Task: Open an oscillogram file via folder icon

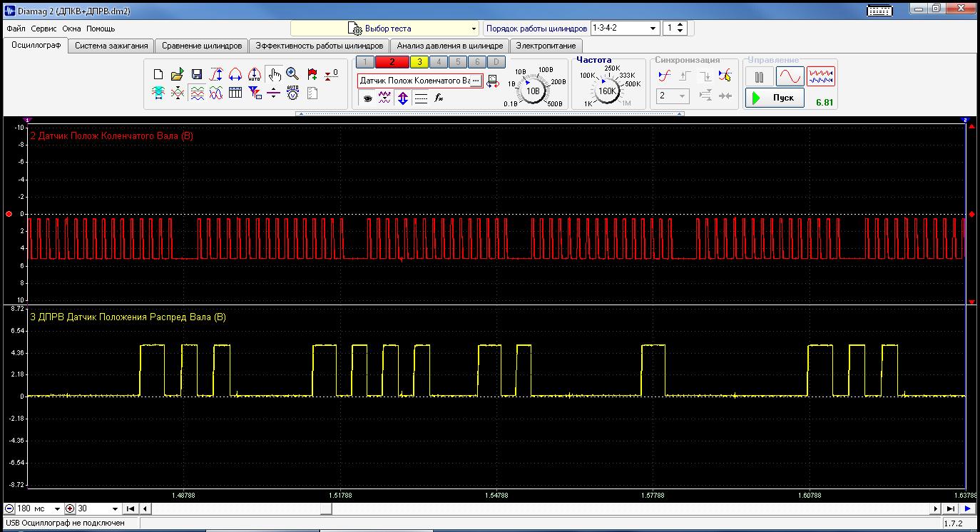Action: pos(178,74)
